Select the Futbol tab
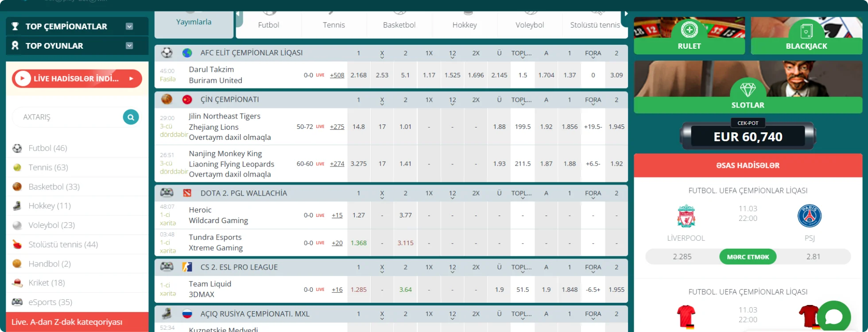Image resolution: width=868 pixels, height=332 pixels. (x=269, y=25)
